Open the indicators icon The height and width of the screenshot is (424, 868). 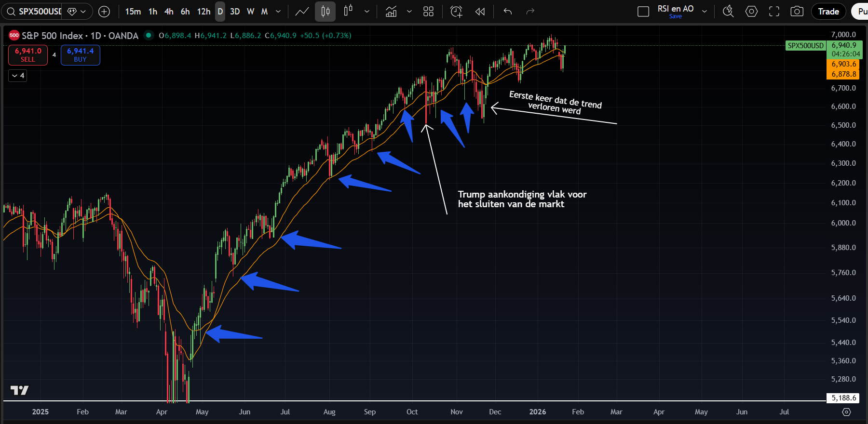391,12
